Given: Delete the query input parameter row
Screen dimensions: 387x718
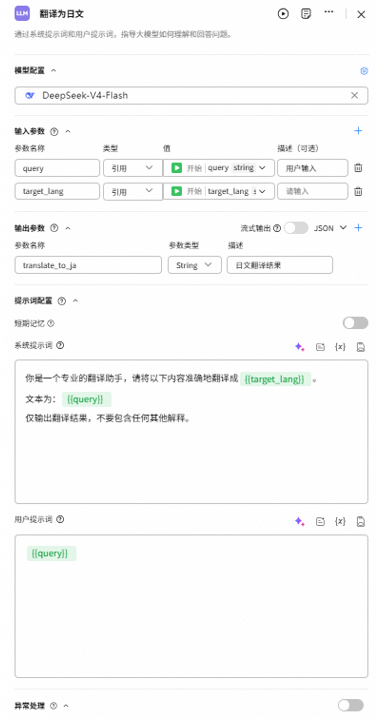Looking at the screenshot, I should (358, 168).
